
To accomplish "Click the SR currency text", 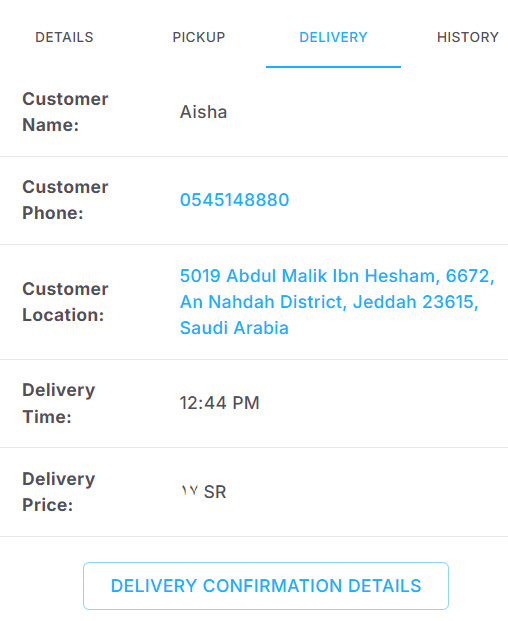I will point(215,492).
